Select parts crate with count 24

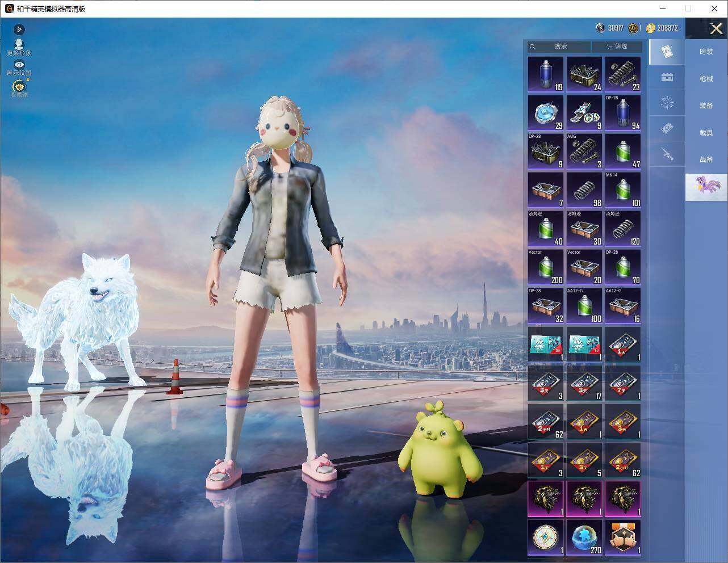(584, 74)
